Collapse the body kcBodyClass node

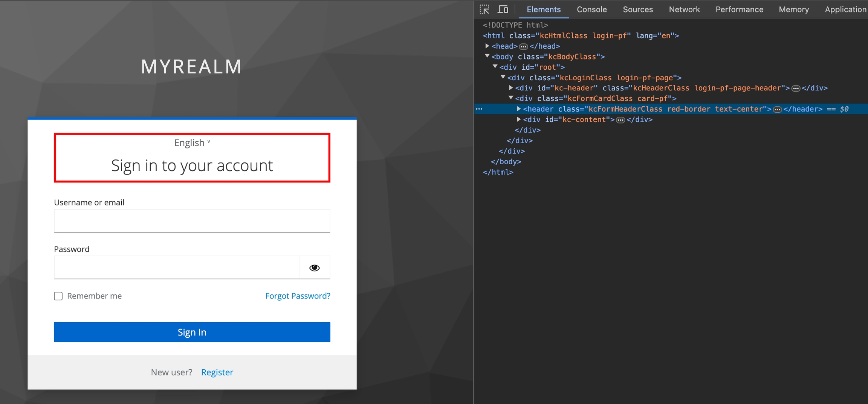[487, 56]
